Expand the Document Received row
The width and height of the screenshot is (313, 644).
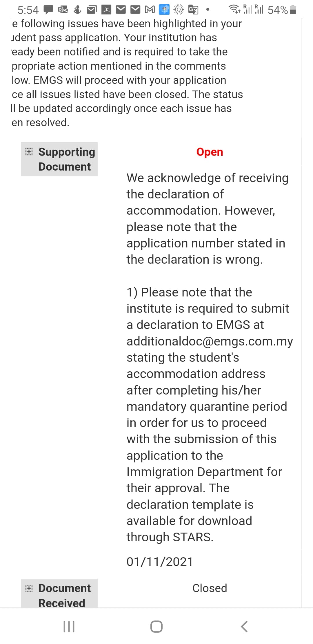[x=29, y=588]
